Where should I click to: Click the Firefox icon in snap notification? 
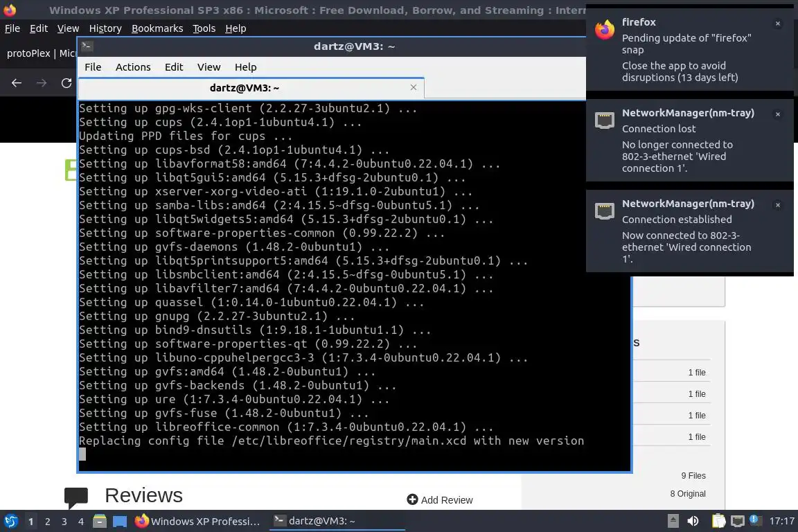(605, 30)
